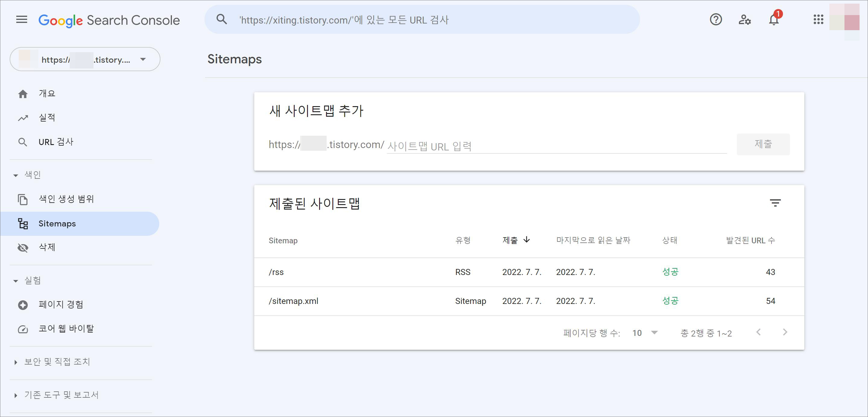The width and height of the screenshot is (868, 417).
Task: Go to next page of sitemaps
Action: [x=785, y=332]
